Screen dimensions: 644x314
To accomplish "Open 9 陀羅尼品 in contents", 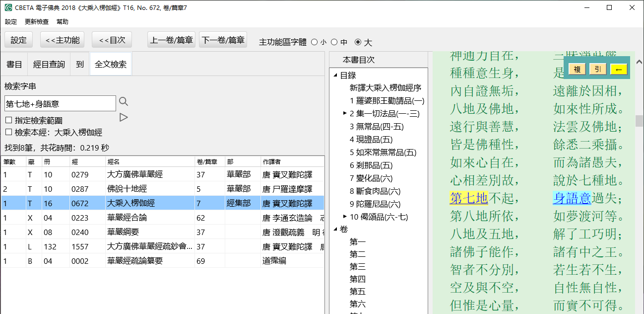I will (x=375, y=204).
